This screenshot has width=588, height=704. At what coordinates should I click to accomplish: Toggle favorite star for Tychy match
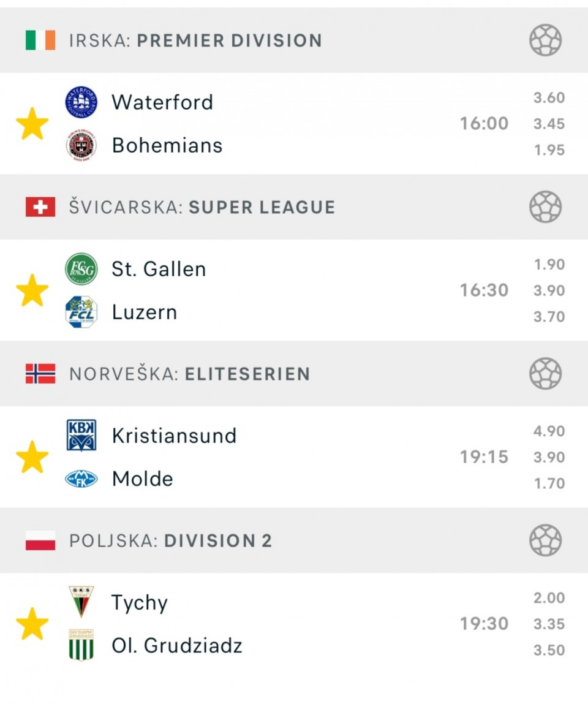click(32, 624)
